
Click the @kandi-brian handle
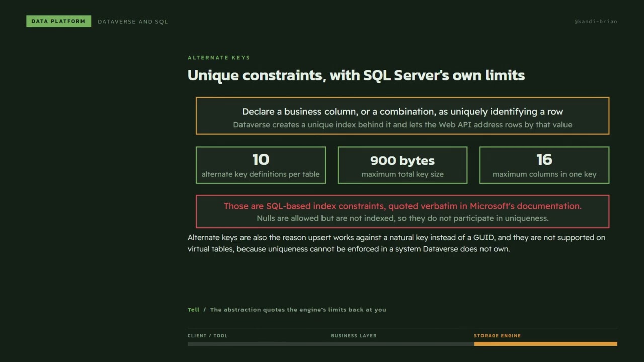coord(596,21)
